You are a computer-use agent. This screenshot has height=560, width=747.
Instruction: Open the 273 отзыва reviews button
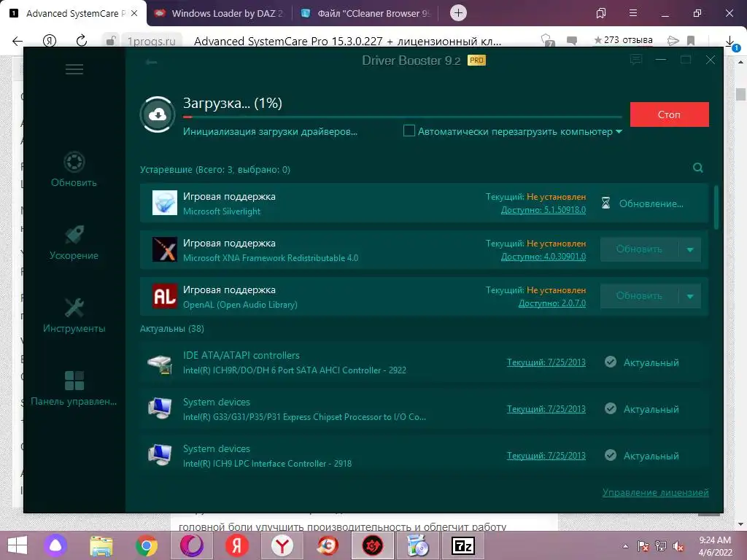623,41
